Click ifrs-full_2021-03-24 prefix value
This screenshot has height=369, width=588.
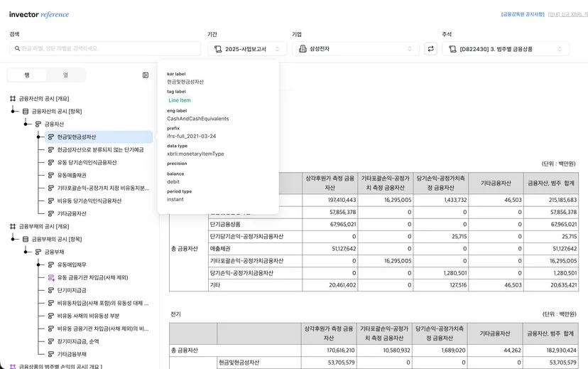[x=192, y=137]
